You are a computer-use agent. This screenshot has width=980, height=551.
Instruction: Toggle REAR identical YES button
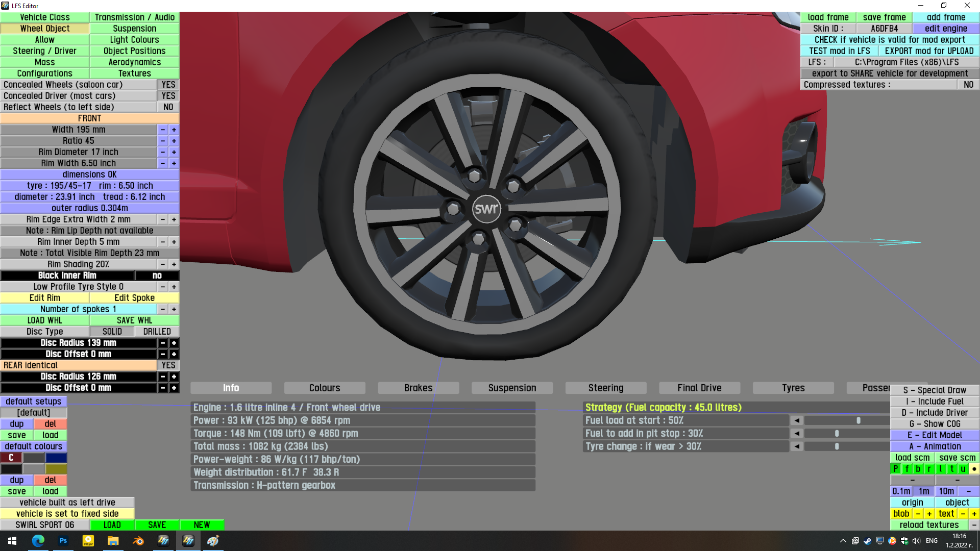coord(168,365)
